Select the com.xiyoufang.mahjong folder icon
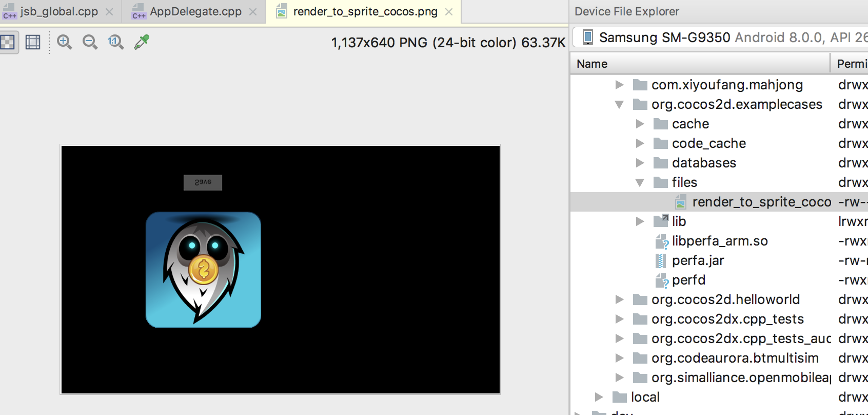This screenshot has width=868, height=415. (640, 85)
